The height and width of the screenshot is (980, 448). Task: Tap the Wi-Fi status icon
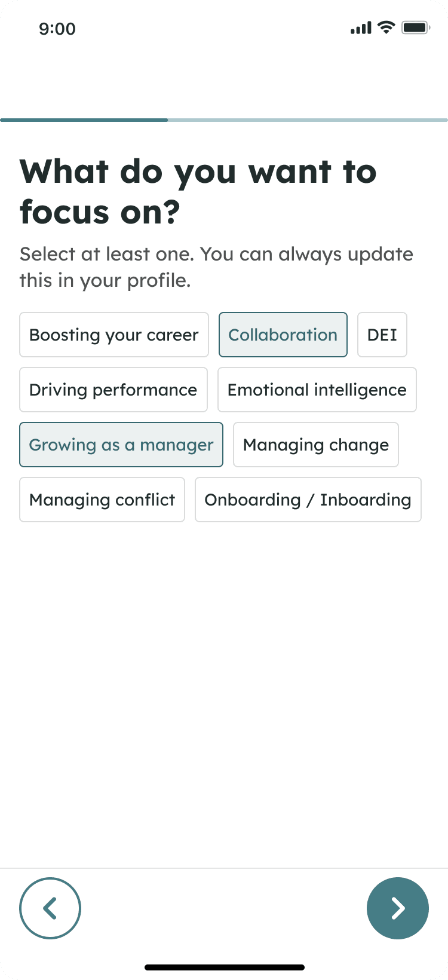[x=387, y=27]
